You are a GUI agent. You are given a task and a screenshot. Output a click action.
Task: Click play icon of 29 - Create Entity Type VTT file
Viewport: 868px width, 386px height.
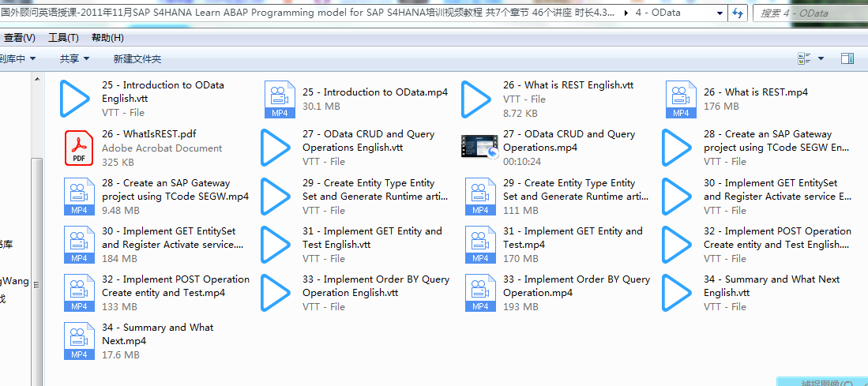pyautogui.click(x=275, y=197)
